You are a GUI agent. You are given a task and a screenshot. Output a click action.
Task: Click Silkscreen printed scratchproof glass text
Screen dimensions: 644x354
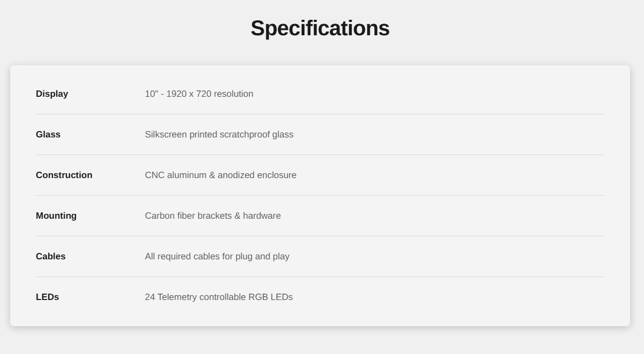219,134
